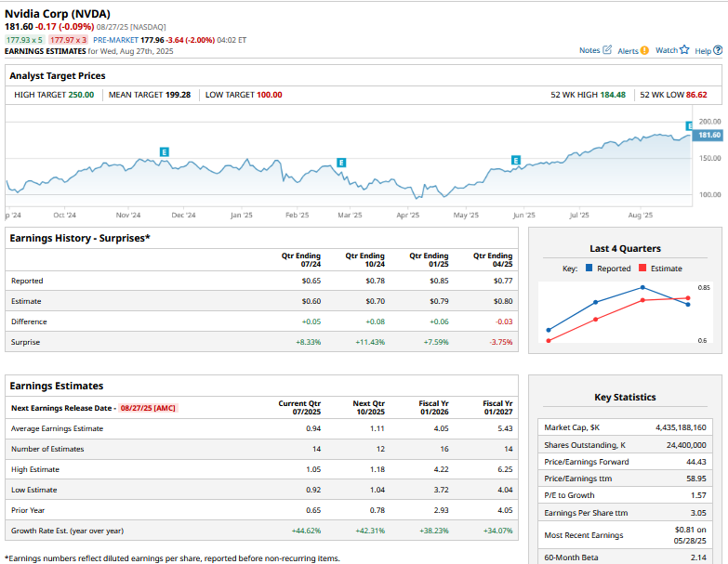Click the earnings marker near late May '25
The width and height of the screenshot is (728, 564).
pyautogui.click(x=516, y=160)
